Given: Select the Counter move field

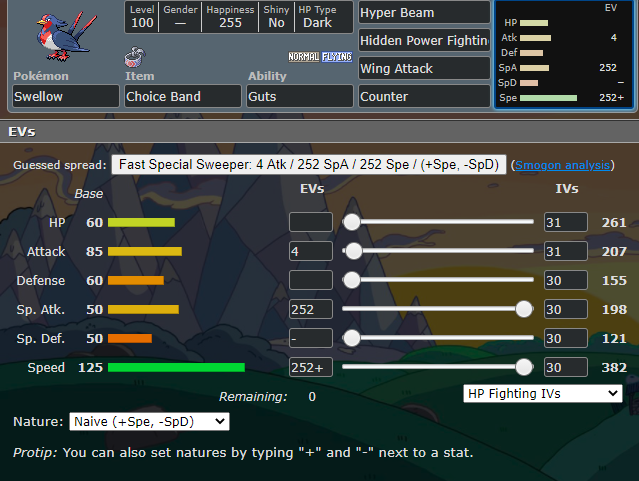Looking at the screenshot, I should click(424, 96).
